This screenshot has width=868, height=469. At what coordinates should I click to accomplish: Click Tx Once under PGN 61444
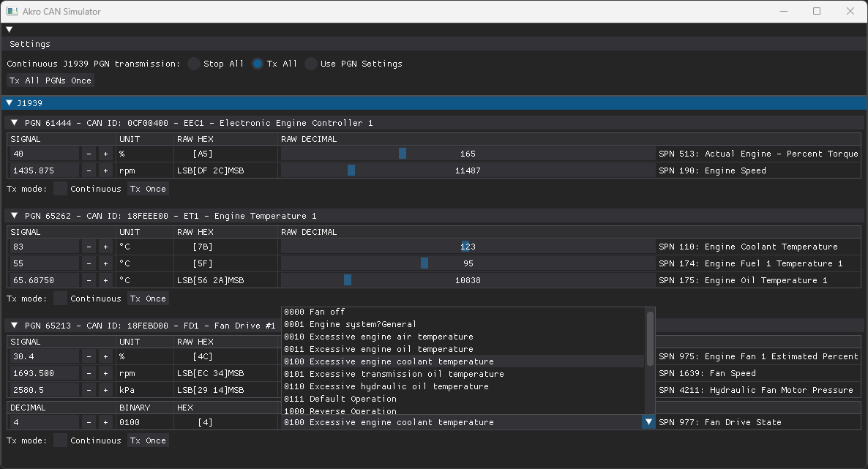click(x=148, y=188)
